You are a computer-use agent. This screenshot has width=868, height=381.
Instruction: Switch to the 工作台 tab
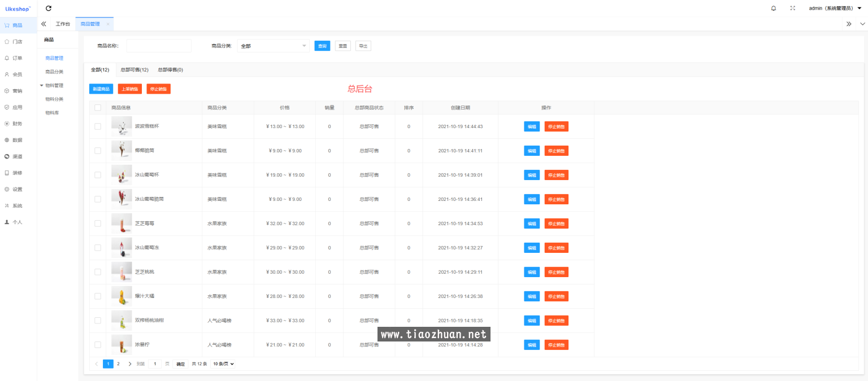click(x=63, y=24)
